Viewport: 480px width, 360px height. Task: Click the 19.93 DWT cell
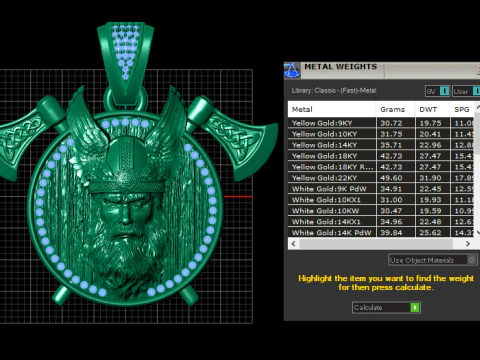click(x=433, y=200)
